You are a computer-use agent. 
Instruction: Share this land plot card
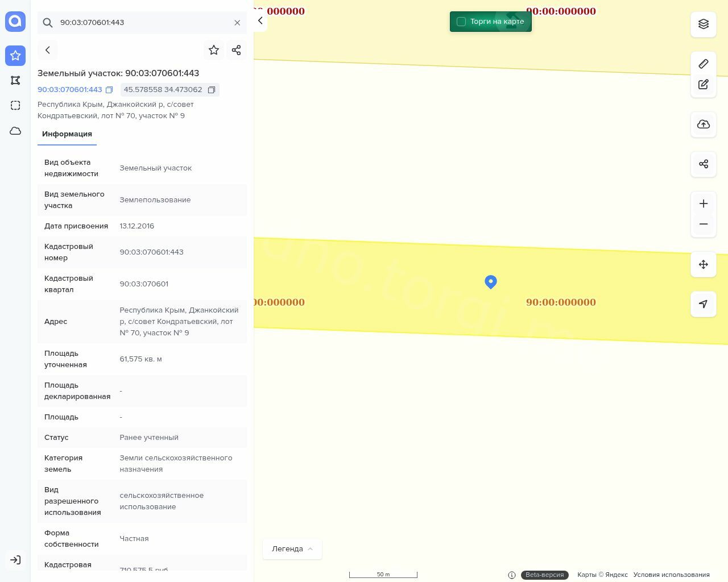coord(237,50)
